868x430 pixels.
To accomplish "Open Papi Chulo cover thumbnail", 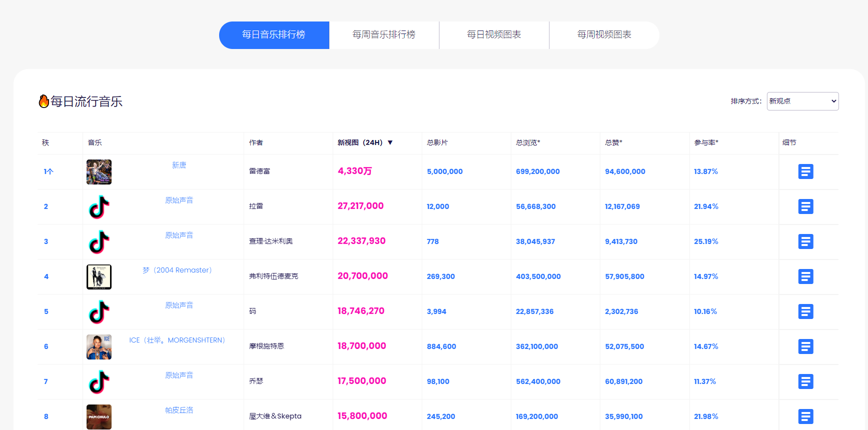I will (99, 417).
